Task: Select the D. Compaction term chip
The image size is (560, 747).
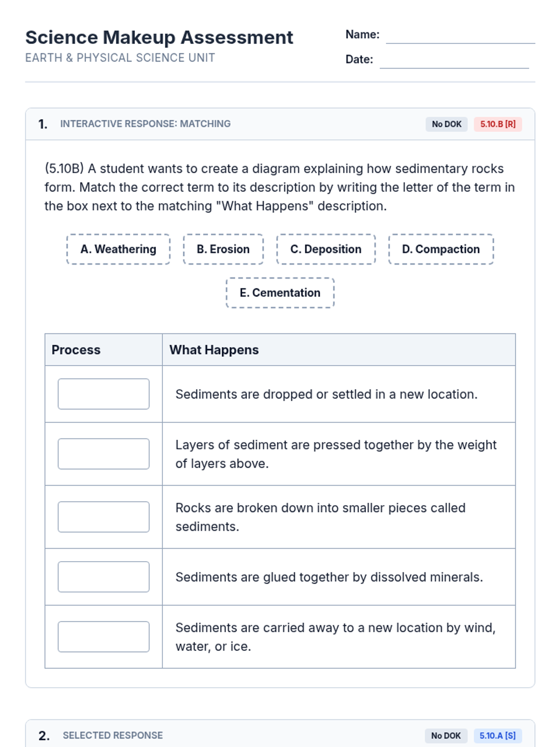Action: (x=441, y=249)
